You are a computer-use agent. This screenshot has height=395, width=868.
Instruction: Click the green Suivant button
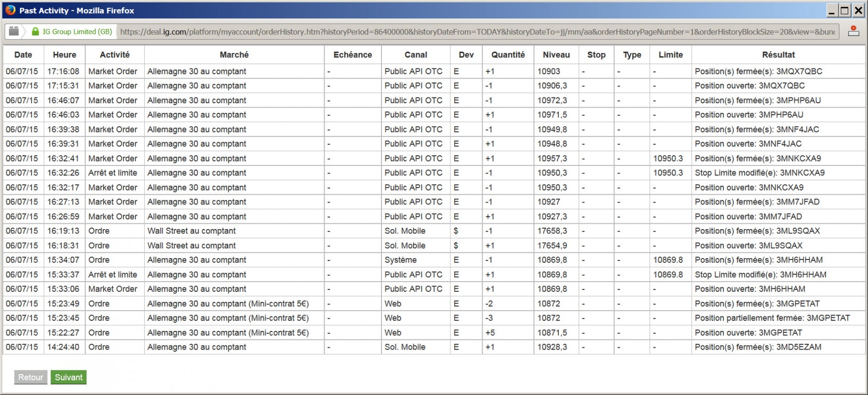68,377
